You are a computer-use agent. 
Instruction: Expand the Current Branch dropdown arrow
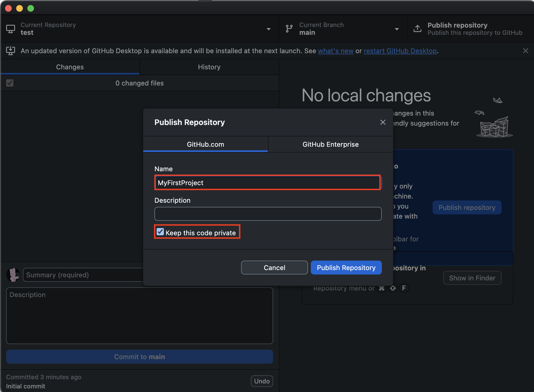click(397, 29)
